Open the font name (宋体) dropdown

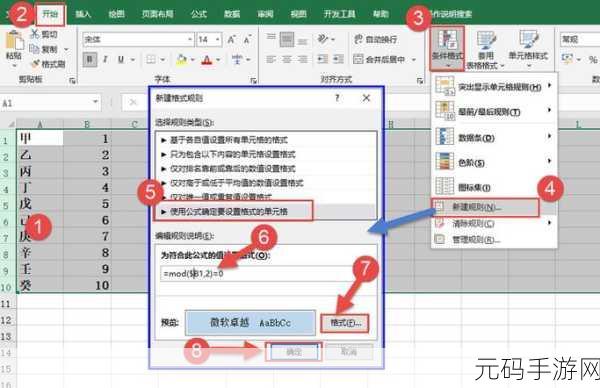tap(190, 39)
